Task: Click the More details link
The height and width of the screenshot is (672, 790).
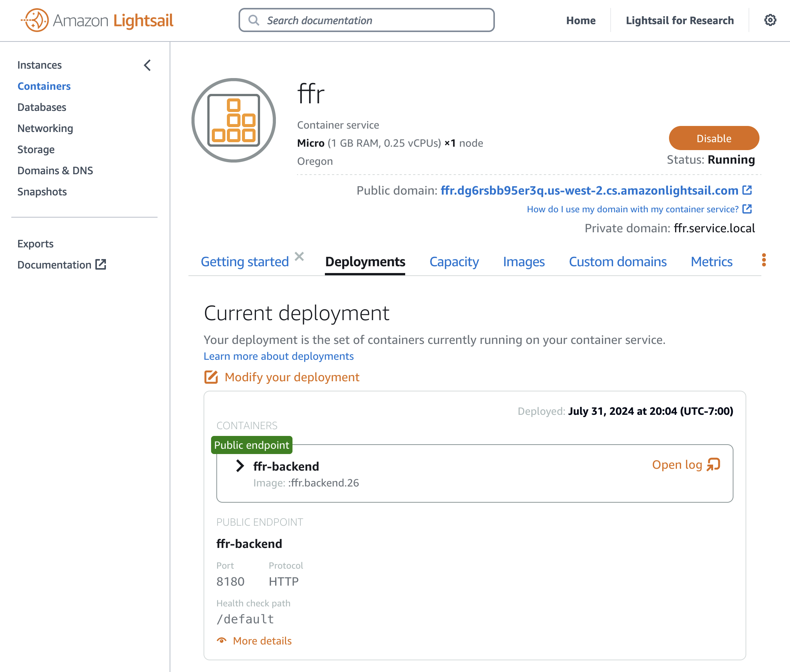Action: click(262, 641)
